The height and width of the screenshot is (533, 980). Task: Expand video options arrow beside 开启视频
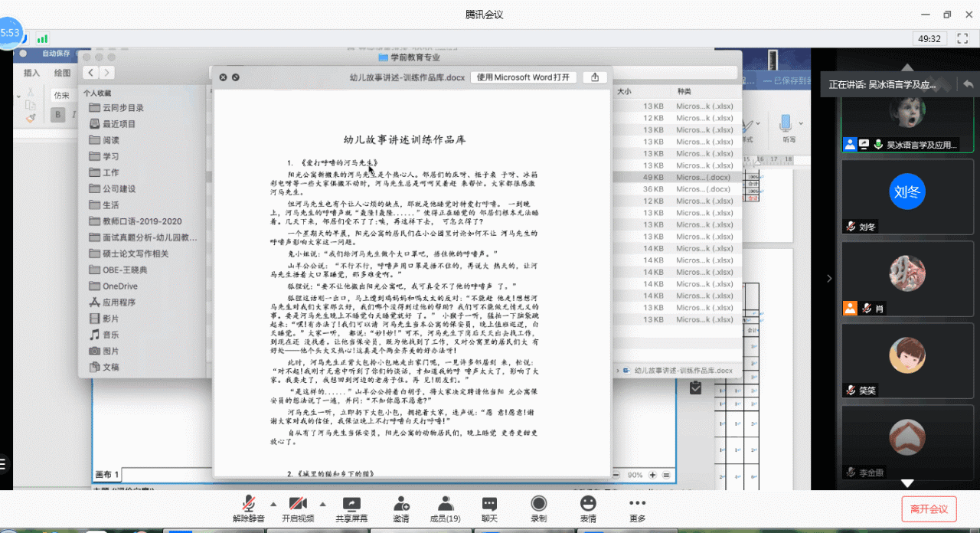[x=322, y=504]
